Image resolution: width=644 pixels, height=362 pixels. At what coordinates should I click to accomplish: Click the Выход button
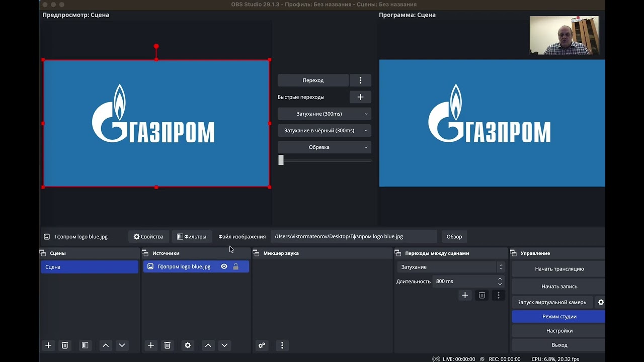559,345
